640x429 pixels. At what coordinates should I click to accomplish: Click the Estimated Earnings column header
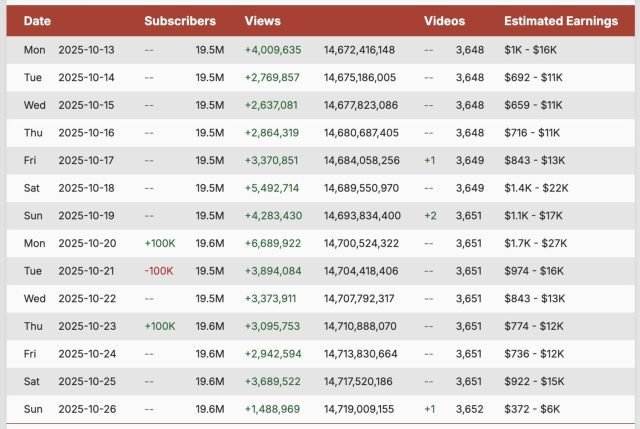tap(560, 20)
